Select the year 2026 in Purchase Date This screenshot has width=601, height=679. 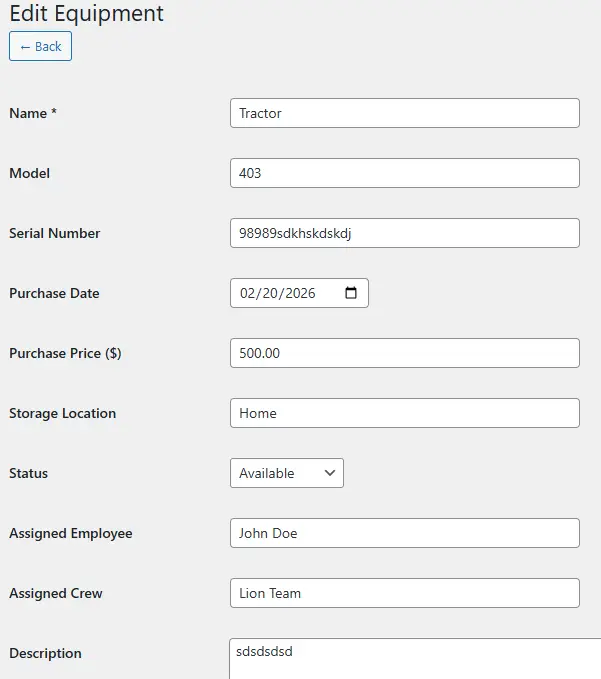[x=299, y=293]
